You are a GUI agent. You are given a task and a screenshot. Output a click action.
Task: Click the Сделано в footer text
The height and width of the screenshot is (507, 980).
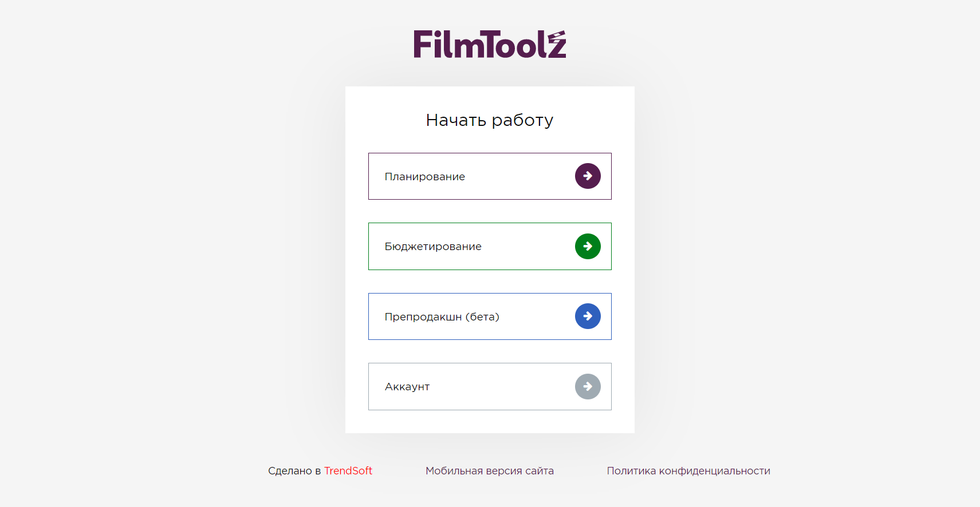pos(294,470)
